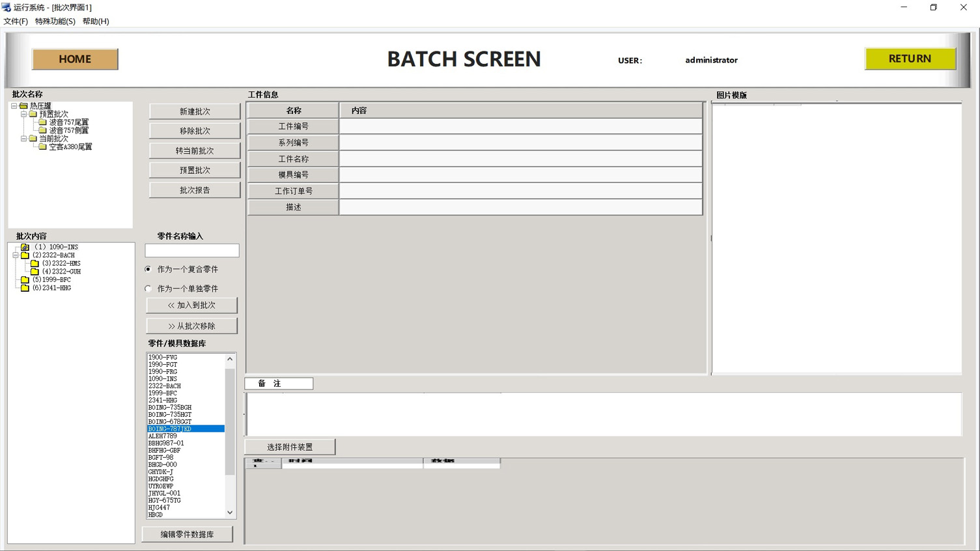Collapse the 当前批次 tree node
Viewport: 980px width, 551px height.
click(x=23, y=139)
